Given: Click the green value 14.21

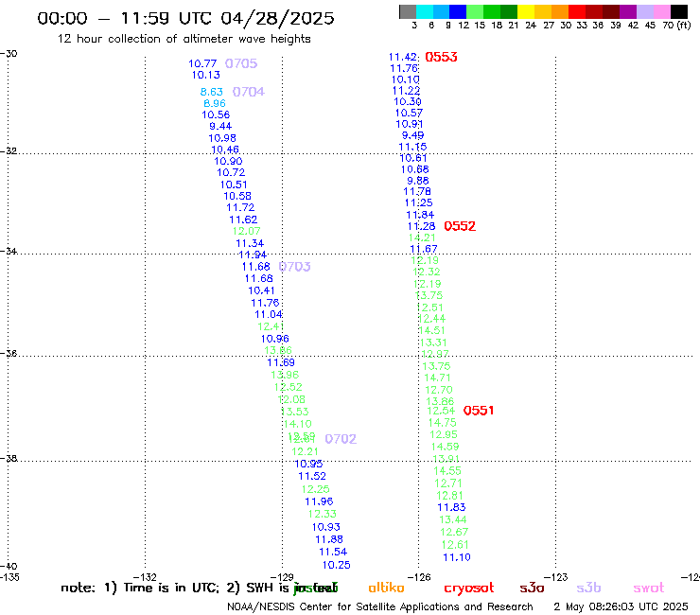Looking at the screenshot, I should coord(422,238).
